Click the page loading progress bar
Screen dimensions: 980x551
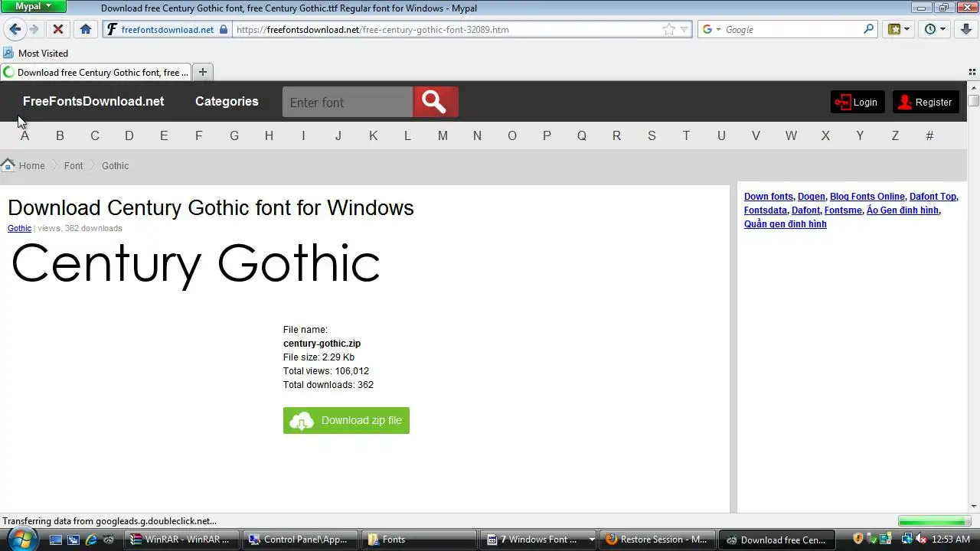point(933,521)
